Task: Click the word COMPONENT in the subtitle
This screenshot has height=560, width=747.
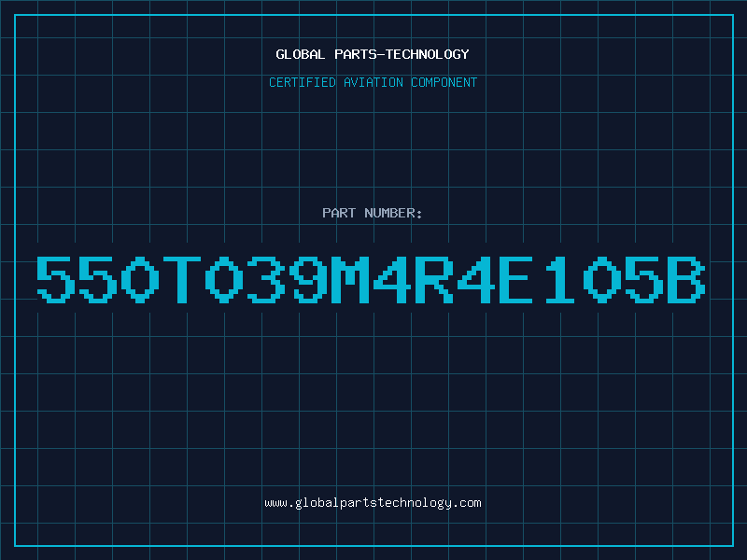Action: [444, 82]
